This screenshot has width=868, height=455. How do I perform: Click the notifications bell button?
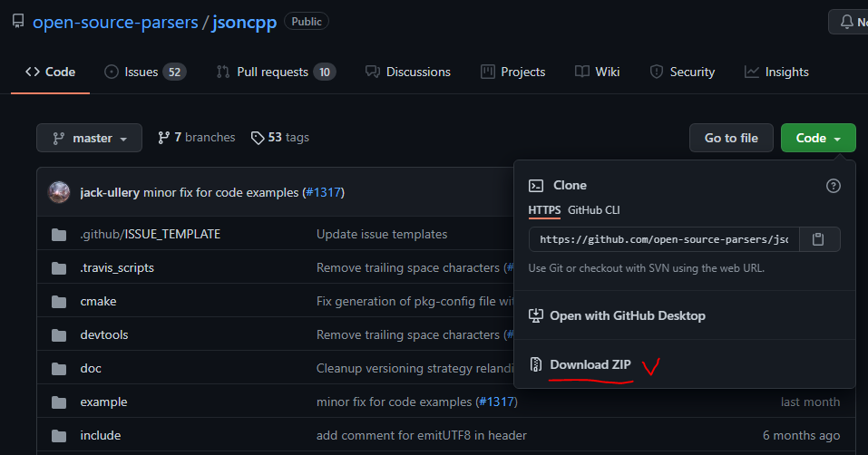[848, 22]
